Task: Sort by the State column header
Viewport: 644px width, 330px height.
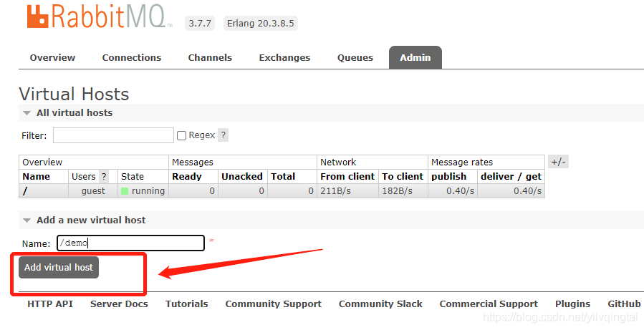Action: pyautogui.click(x=133, y=177)
